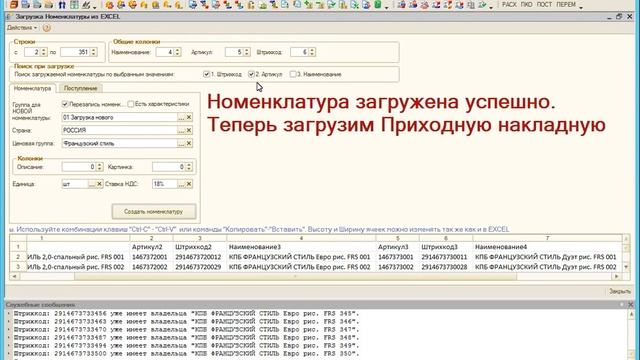Viewport: 640px width, 360px height.
Task: Select message line for barcode 2914673733456
Action: 186,313
